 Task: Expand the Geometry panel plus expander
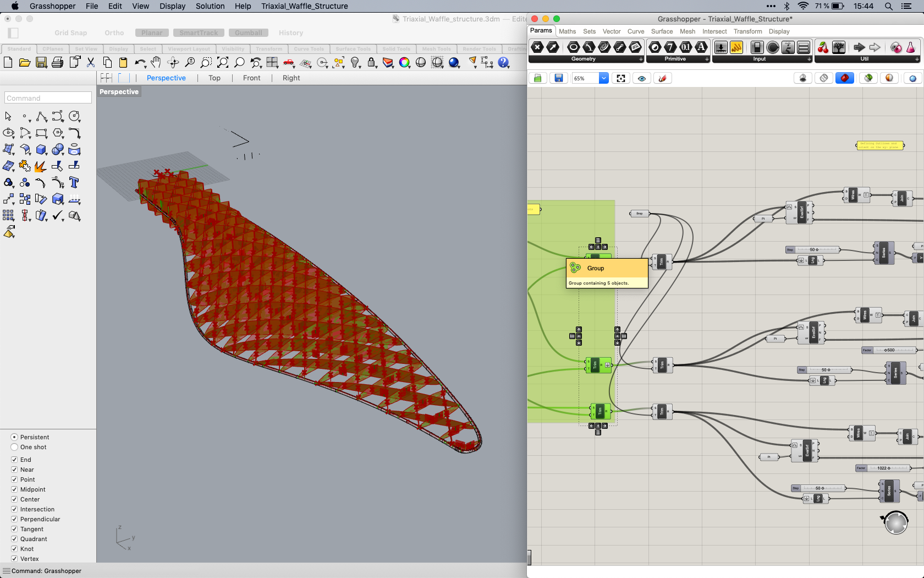pyautogui.click(x=641, y=59)
